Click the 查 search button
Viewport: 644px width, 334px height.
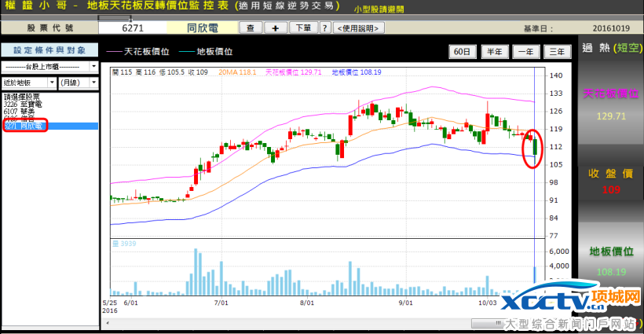[x=251, y=28]
